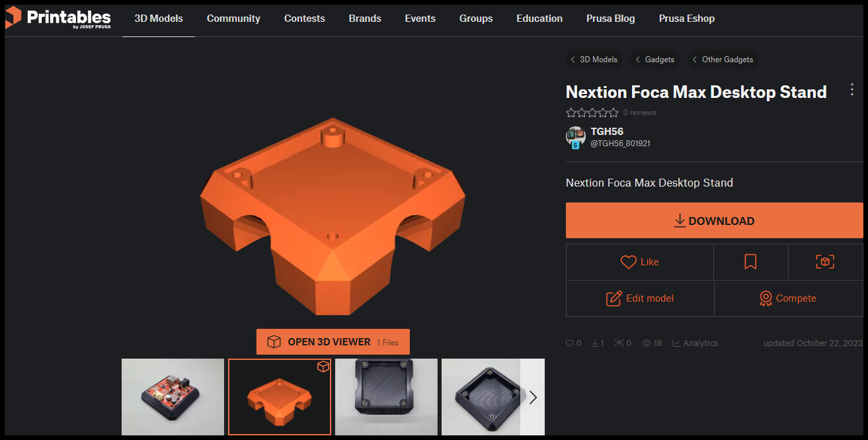Open the Community menu item
868x440 pixels.
click(233, 19)
